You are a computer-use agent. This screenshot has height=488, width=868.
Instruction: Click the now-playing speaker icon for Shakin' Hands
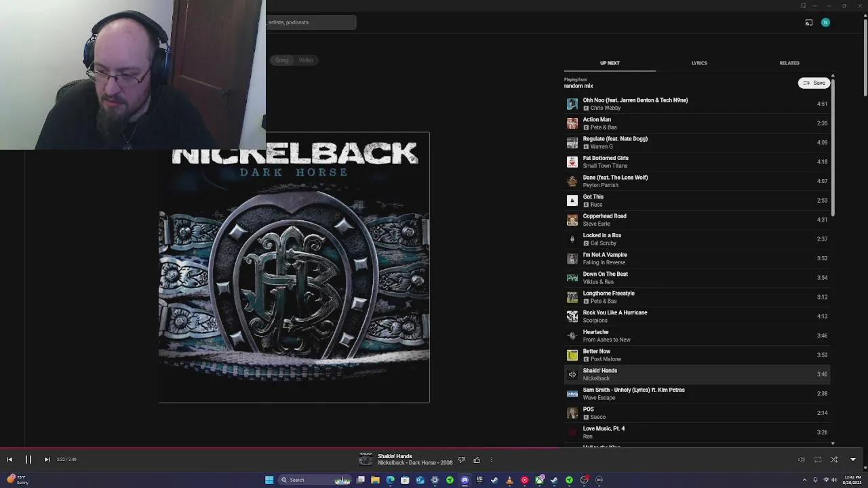pos(572,374)
